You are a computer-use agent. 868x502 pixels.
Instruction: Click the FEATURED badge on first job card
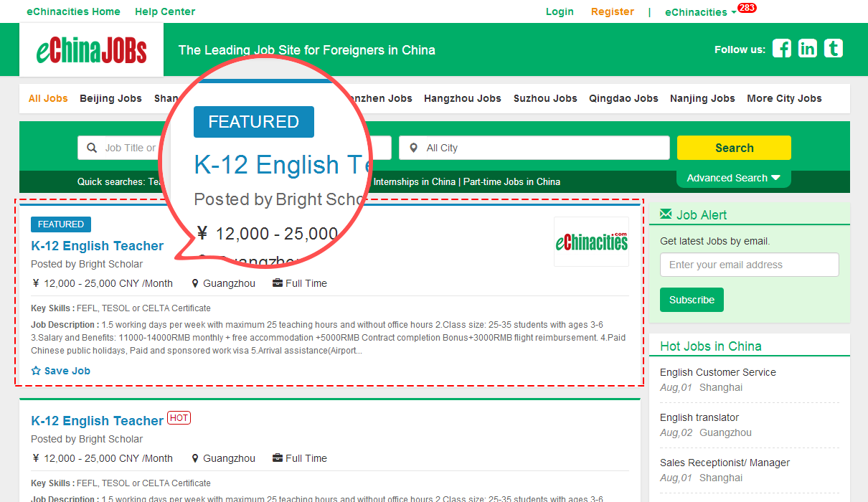click(61, 224)
